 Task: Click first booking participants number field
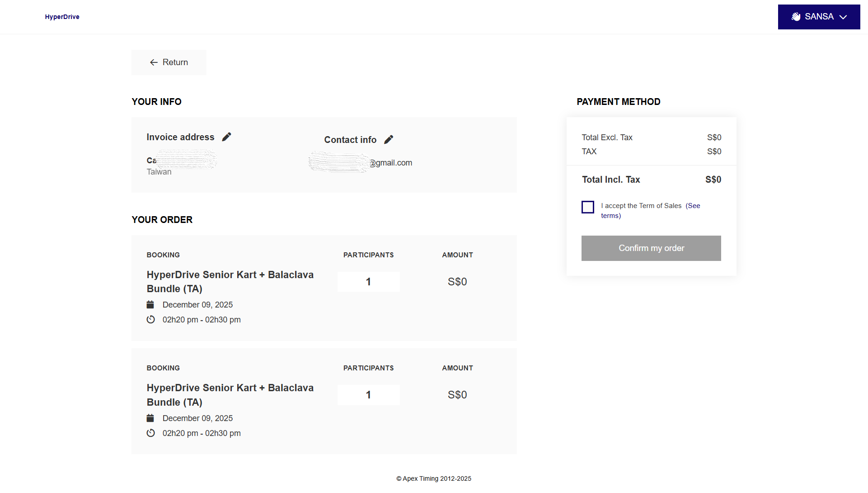point(368,282)
